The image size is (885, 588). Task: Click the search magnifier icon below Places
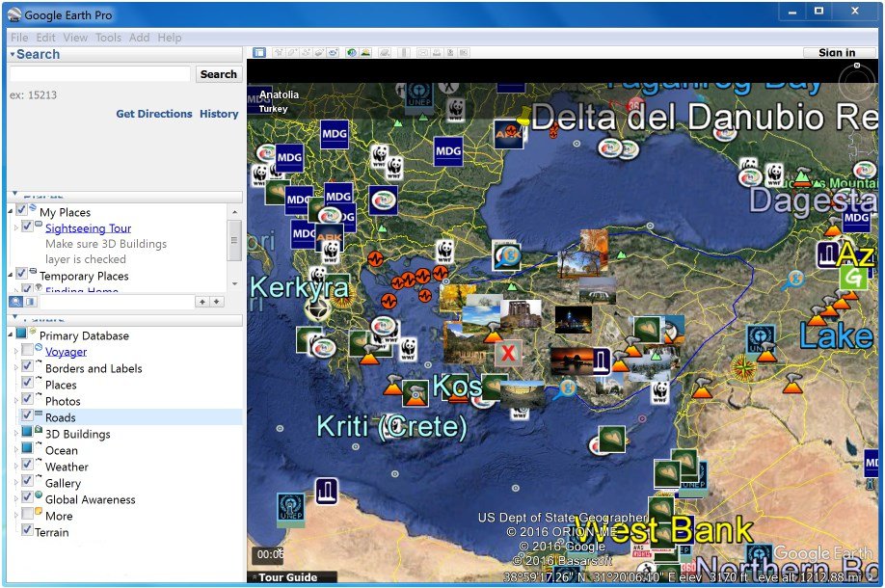point(15,302)
